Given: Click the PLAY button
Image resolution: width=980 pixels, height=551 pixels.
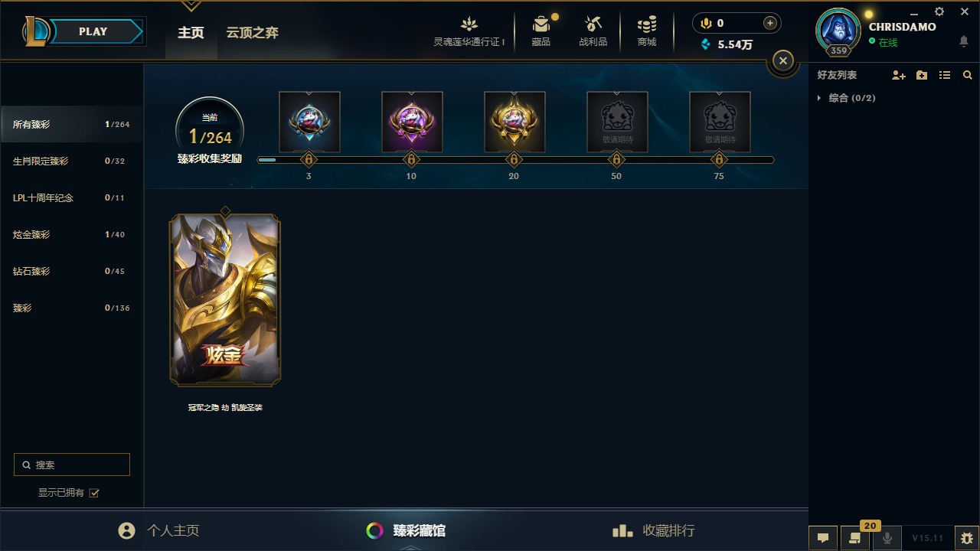Looking at the screenshot, I should [92, 31].
